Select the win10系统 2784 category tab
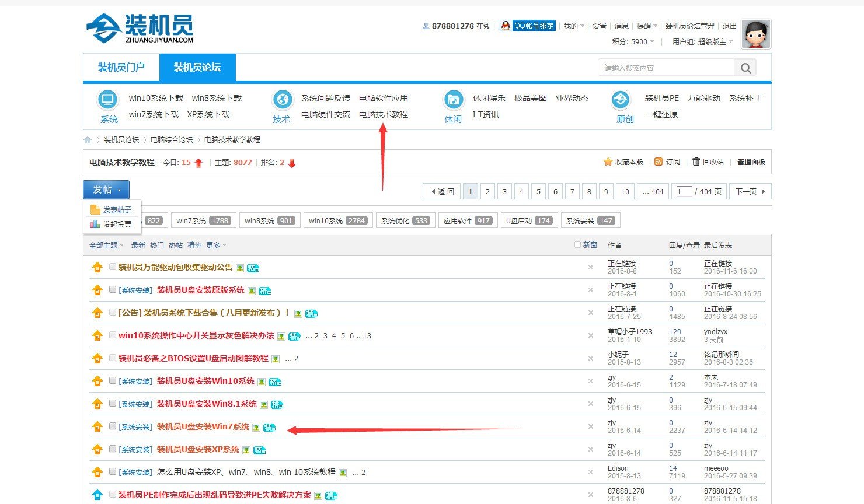 tap(338, 221)
